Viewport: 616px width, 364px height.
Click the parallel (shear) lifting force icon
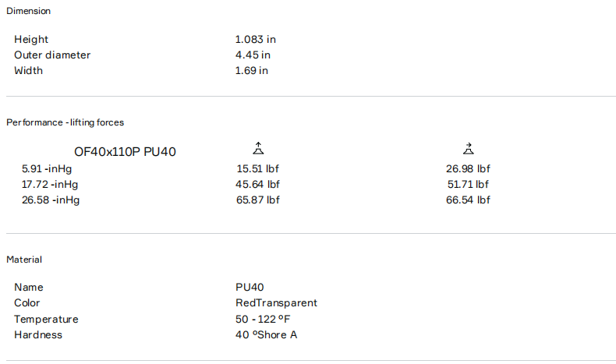(x=468, y=149)
